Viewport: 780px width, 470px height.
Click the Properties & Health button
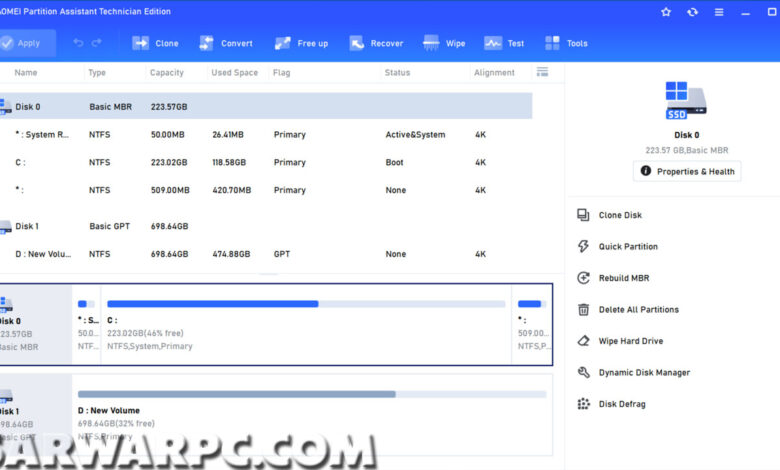click(x=687, y=171)
